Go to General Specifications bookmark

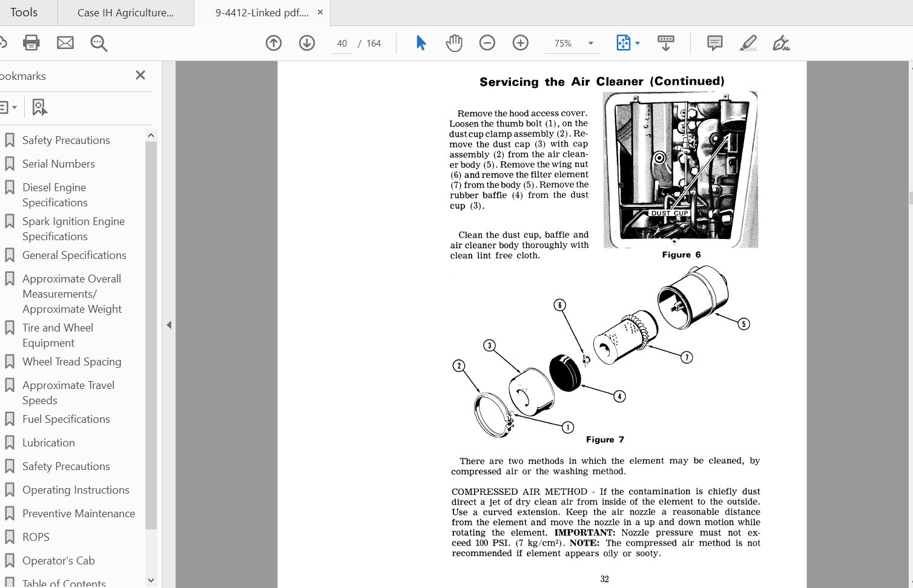[74, 255]
